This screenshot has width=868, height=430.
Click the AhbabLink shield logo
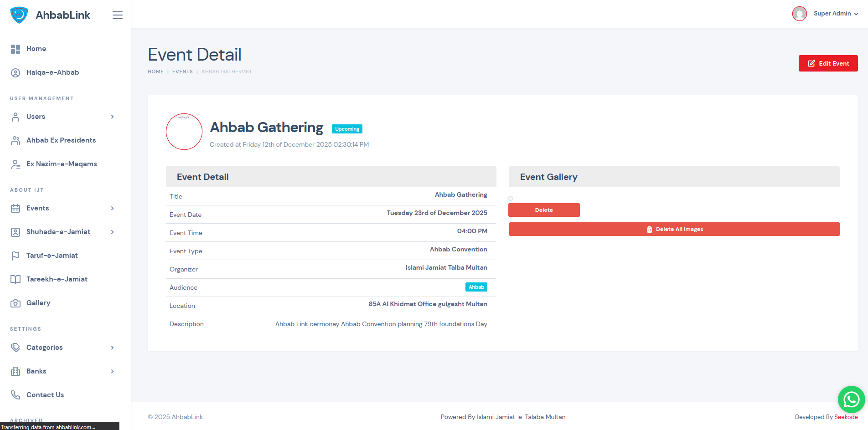(19, 15)
